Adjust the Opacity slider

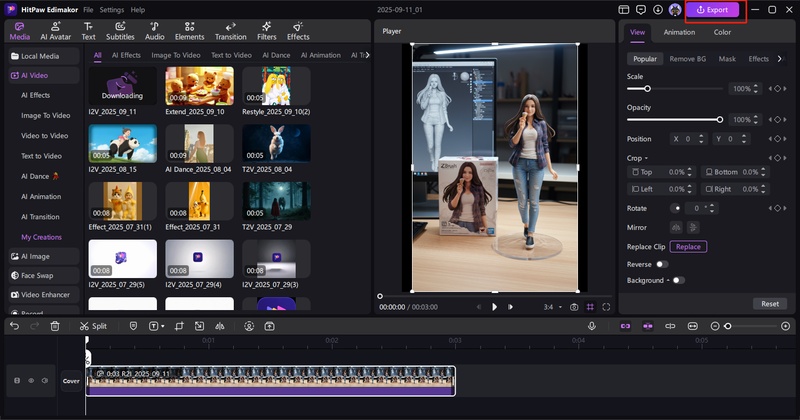coord(674,120)
